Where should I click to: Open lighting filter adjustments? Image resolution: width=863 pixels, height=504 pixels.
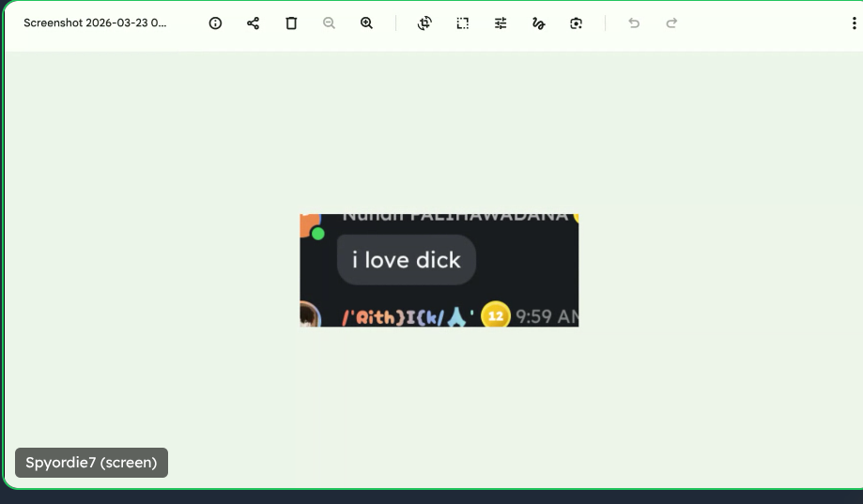[x=501, y=23]
